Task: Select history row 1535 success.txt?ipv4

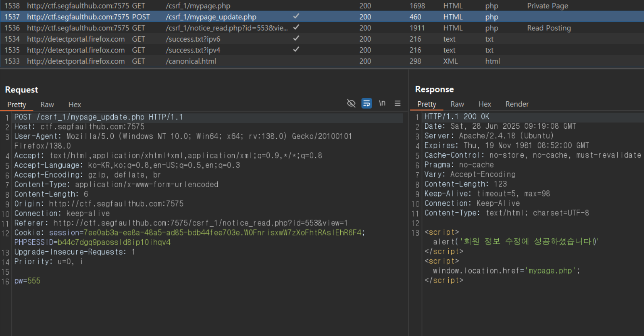Action: (322, 50)
